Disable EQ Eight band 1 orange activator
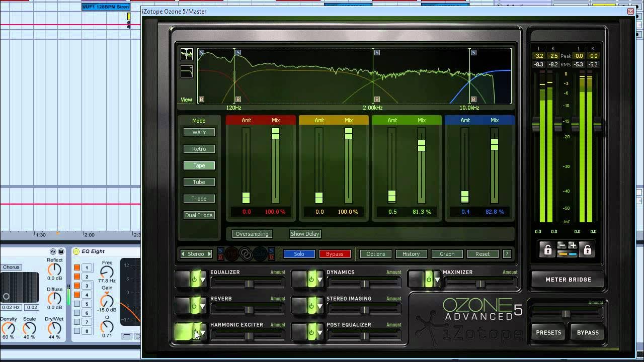The image size is (644, 362). coord(77,267)
